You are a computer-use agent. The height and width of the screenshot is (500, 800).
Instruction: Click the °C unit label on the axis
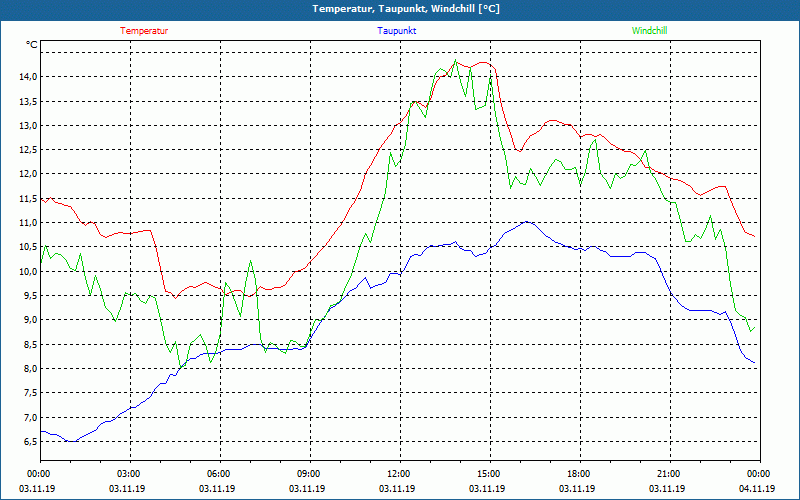pyautogui.click(x=32, y=45)
